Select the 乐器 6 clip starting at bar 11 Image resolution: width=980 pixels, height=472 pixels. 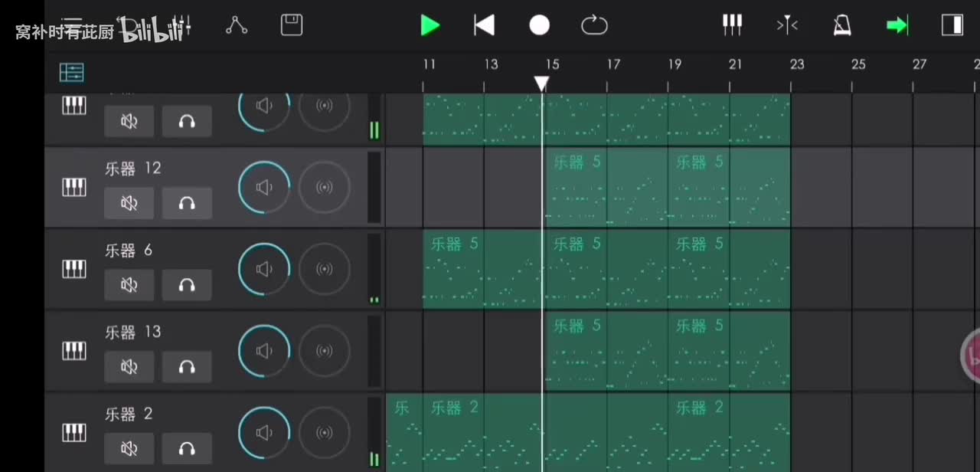[x=484, y=269]
